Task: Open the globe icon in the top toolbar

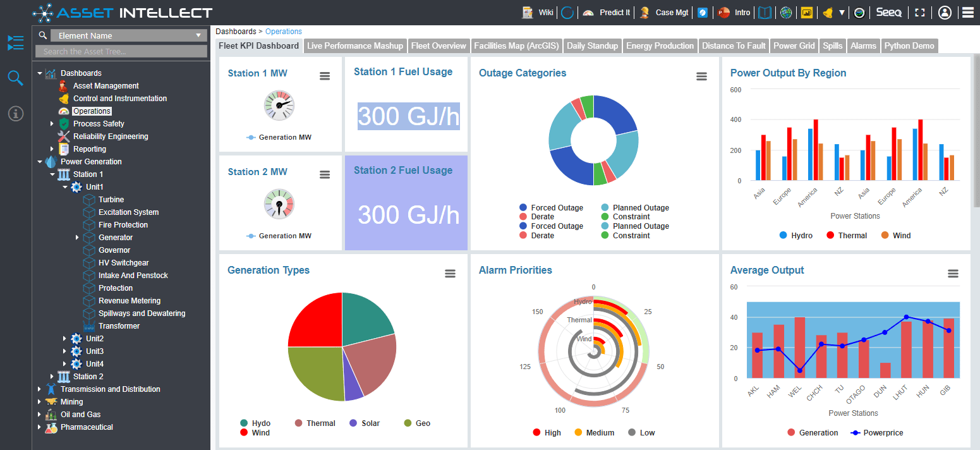Action: click(x=785, y=12)
